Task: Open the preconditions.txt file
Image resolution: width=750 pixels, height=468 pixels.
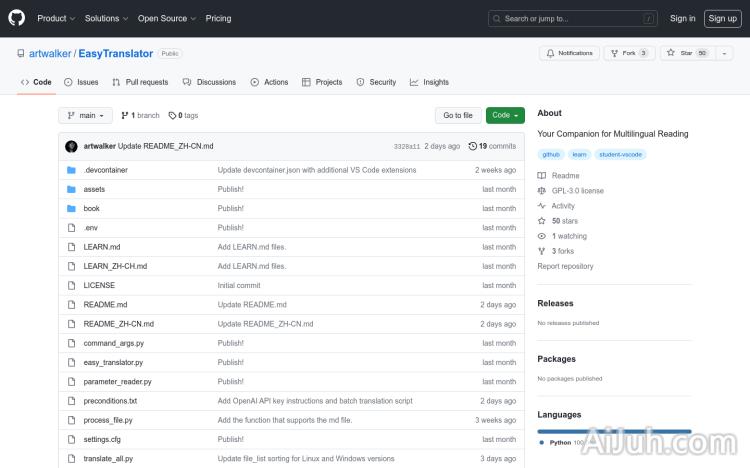Action: coord(110,401)
